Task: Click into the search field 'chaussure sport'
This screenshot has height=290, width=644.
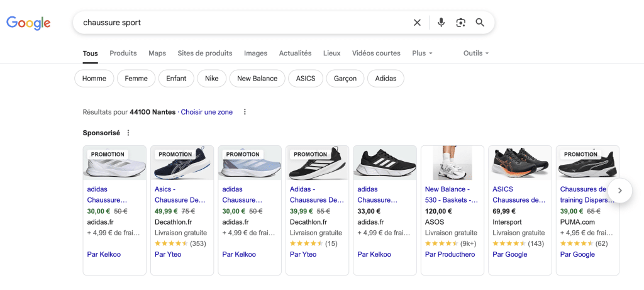Action: [245, 23]
